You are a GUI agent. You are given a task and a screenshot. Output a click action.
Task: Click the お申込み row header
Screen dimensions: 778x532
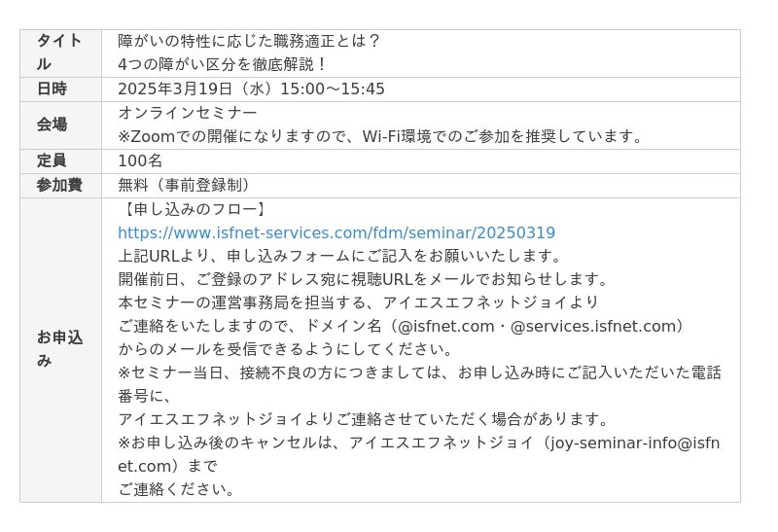point(61,350)
